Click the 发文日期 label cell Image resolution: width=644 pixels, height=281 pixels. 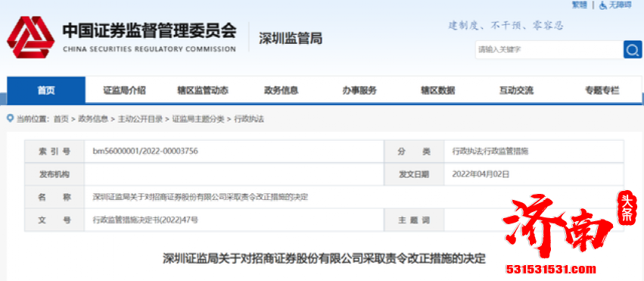[414, 174]
